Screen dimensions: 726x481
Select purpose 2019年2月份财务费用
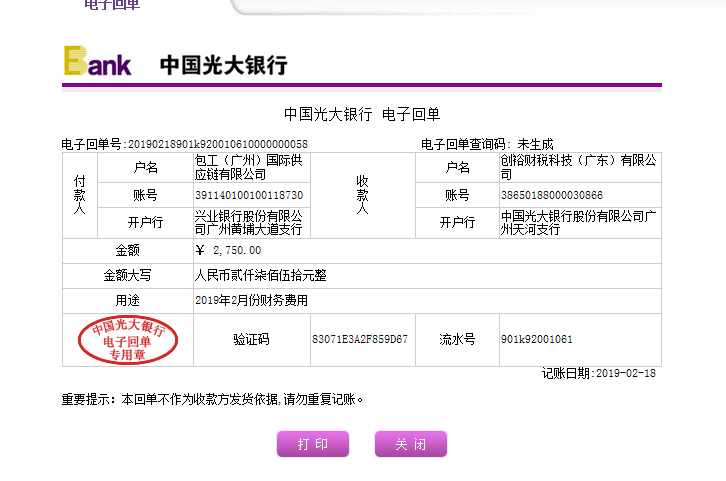[x=251, y=300]
